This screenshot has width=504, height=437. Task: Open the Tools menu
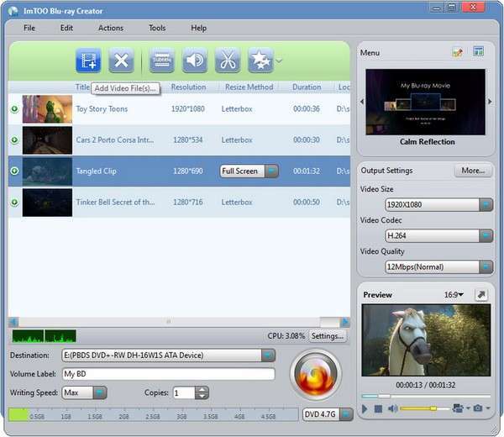(157, 28)
